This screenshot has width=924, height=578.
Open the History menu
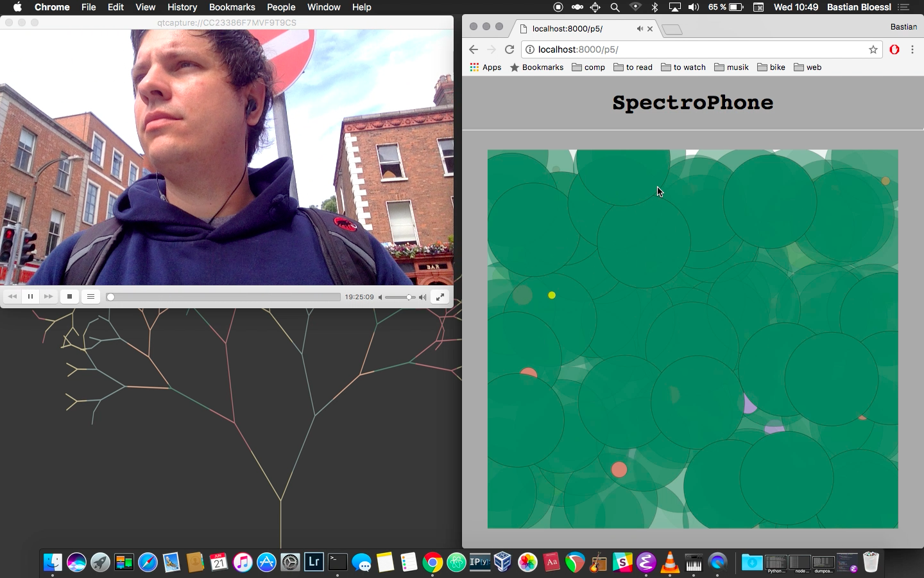click(x=182, y=7)
